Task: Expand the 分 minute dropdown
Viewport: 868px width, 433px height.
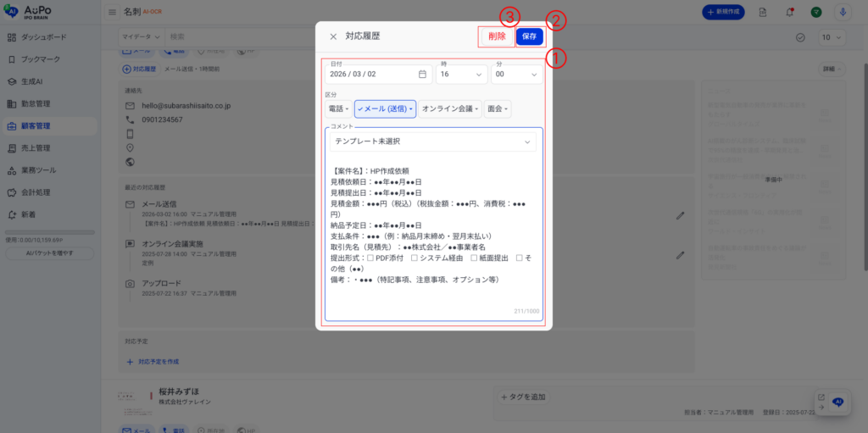Action: click(x=516, y=75)
